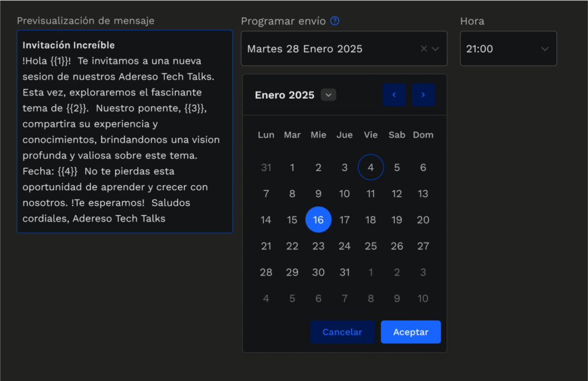Open the 21:00 time dropdown
Screen dimensions: 588x381
point(508,48)
